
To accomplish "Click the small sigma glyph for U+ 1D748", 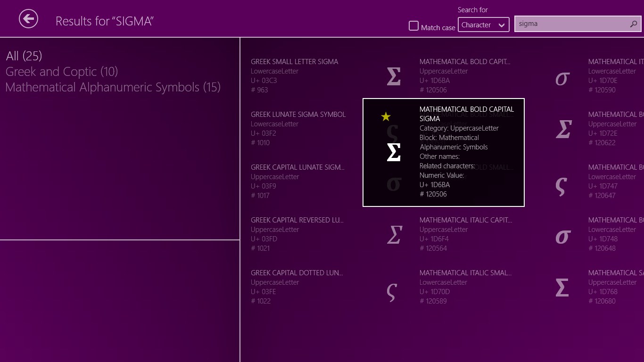I will point(562,236).
